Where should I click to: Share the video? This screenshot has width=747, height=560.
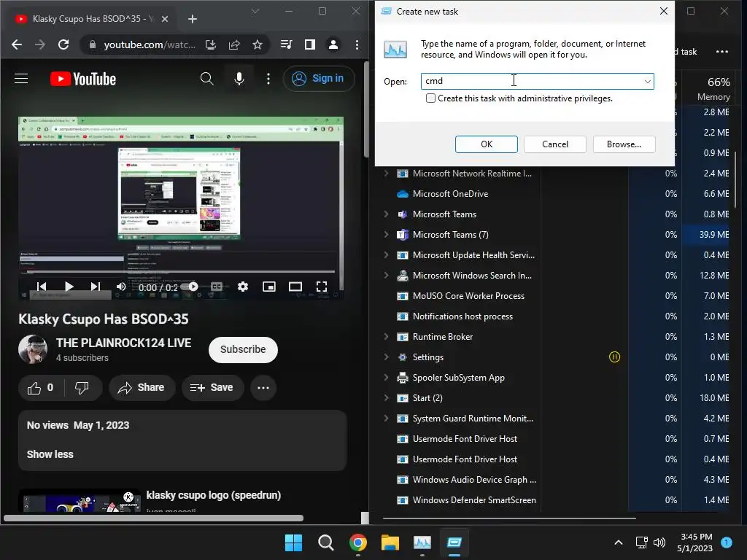point(142,388)
